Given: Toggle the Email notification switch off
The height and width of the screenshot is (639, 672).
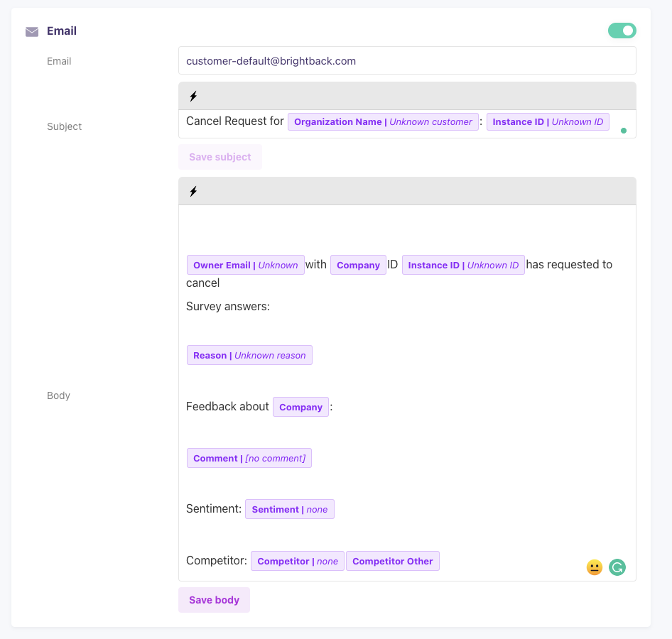Looking at the screenshot, I should pos(622,31).
